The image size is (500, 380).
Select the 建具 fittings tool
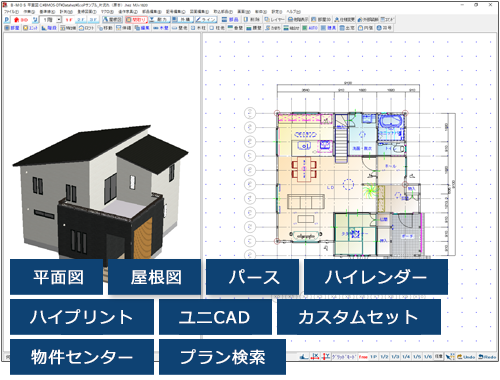coord(329,28)
